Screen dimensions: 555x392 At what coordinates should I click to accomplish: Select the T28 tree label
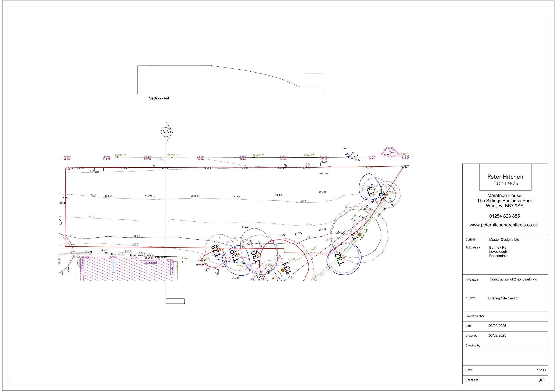[x=216, y=251]
